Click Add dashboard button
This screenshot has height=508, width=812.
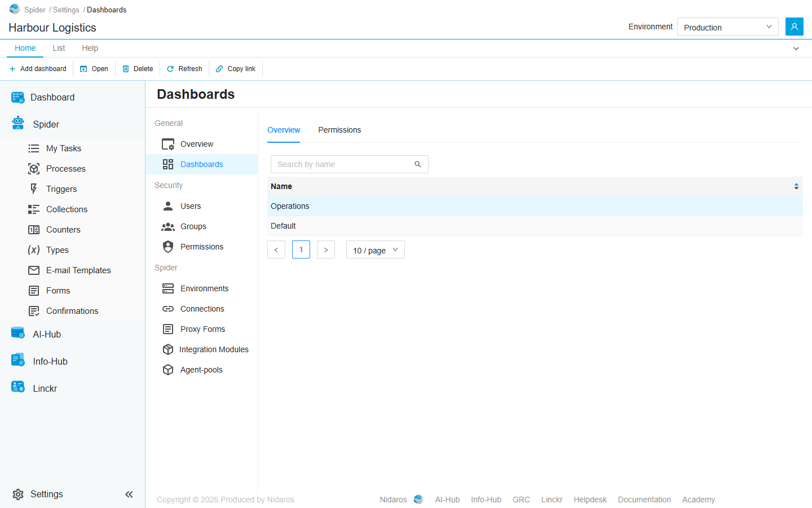tap(38, 69)
